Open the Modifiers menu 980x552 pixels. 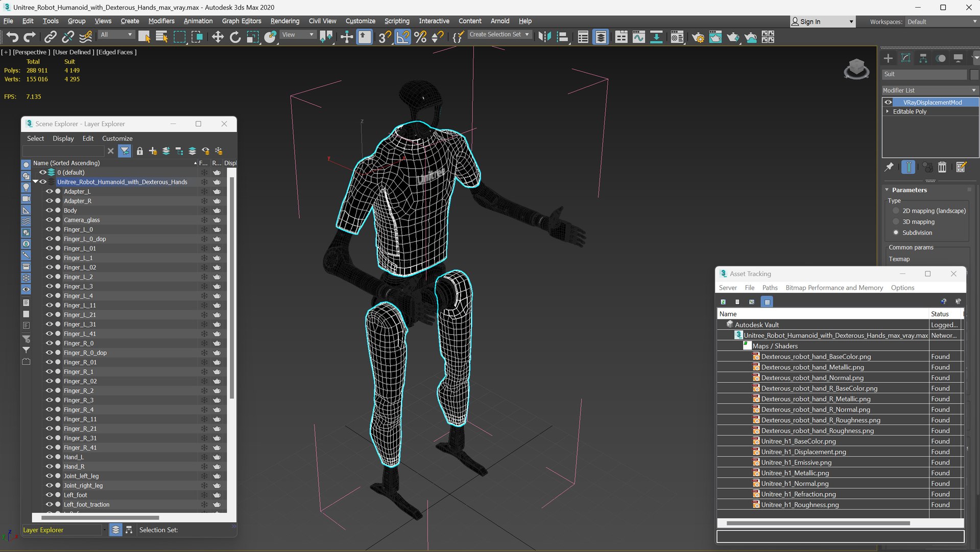(x=161, y=21)
